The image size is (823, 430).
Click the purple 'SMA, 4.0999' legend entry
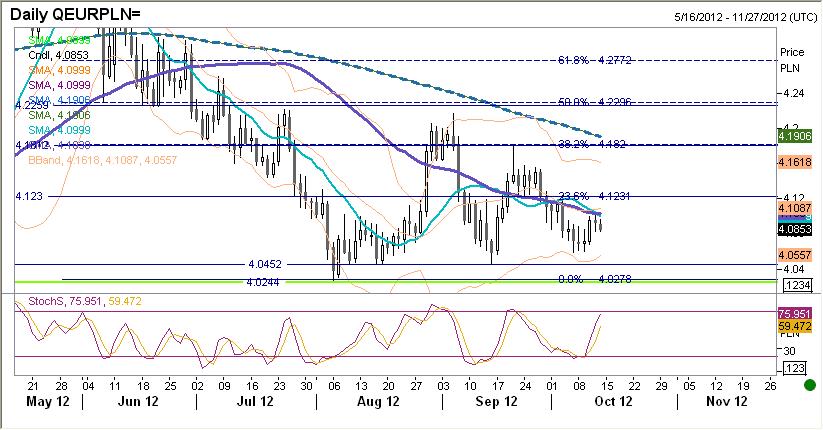point(59,85)
